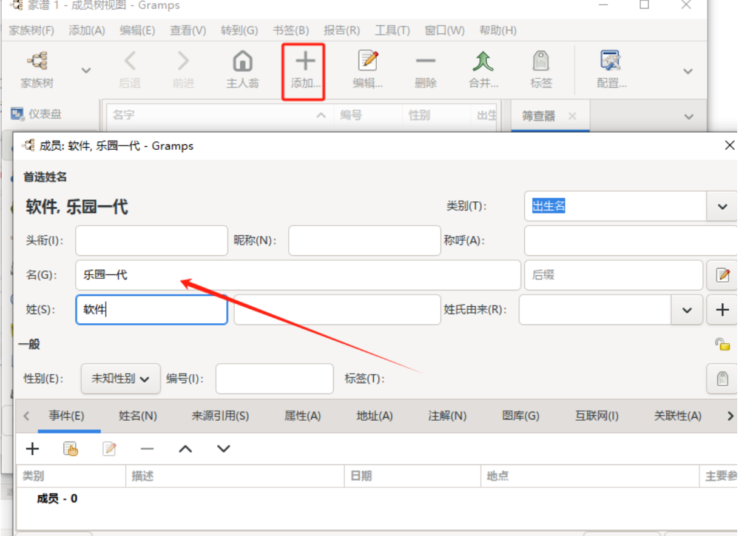This screenshot has height=536, width=756.
Task: Switch to the 姓名(N) tab
Action: coord(138,416)
